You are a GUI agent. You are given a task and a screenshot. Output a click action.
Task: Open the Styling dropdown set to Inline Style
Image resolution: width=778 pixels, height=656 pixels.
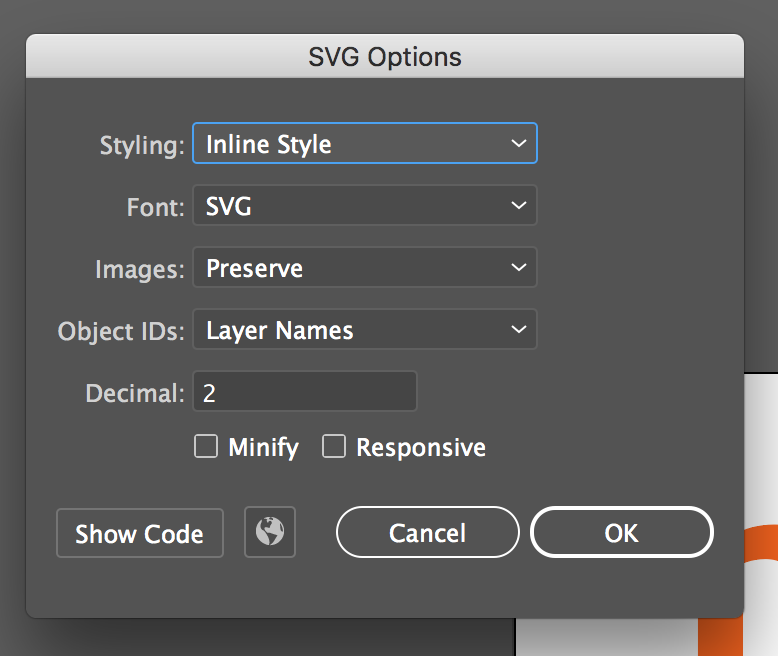[365, 143]
